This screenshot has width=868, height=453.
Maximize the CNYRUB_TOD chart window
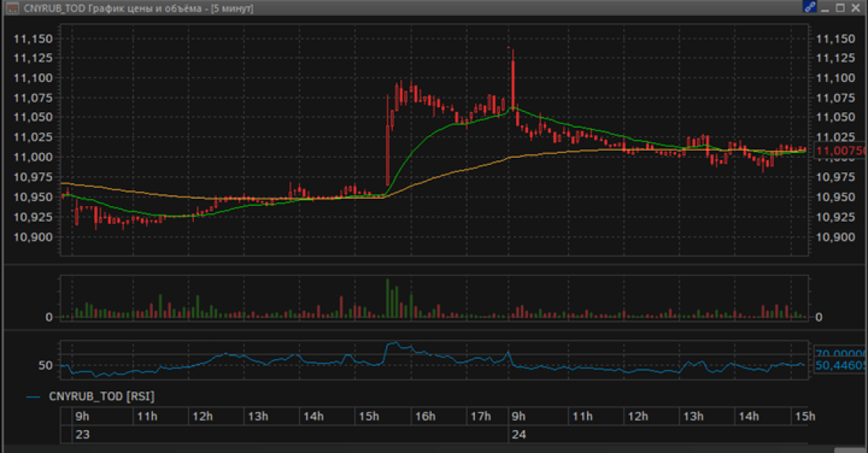coord(840,8)
